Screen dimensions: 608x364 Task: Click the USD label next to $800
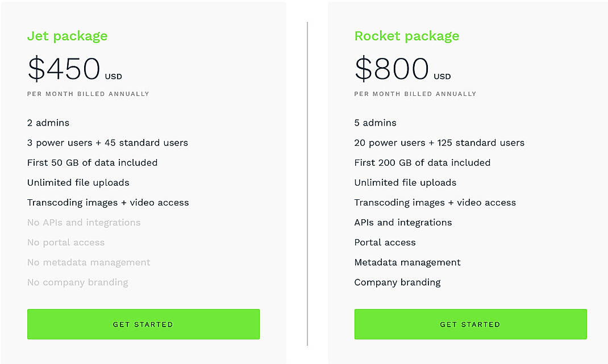(x=442, y=76)
